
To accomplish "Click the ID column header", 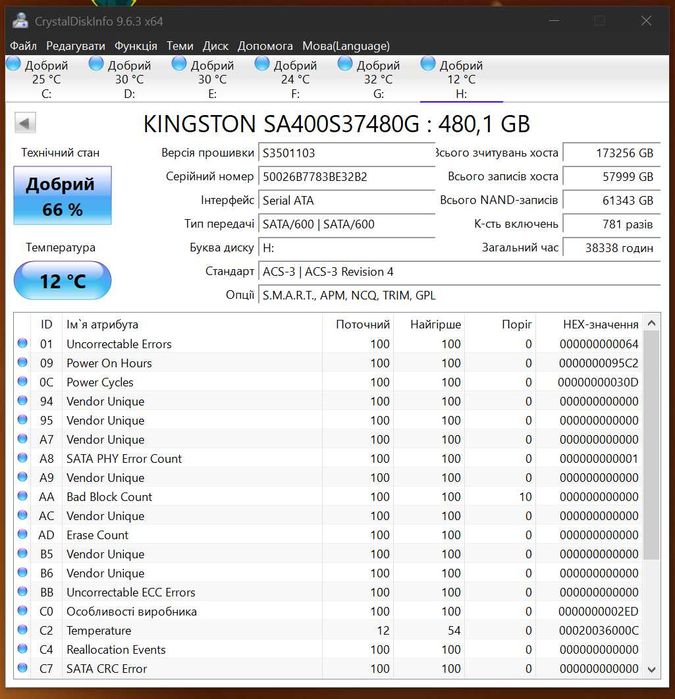I will pyautogui.click(x=46, y=324).
